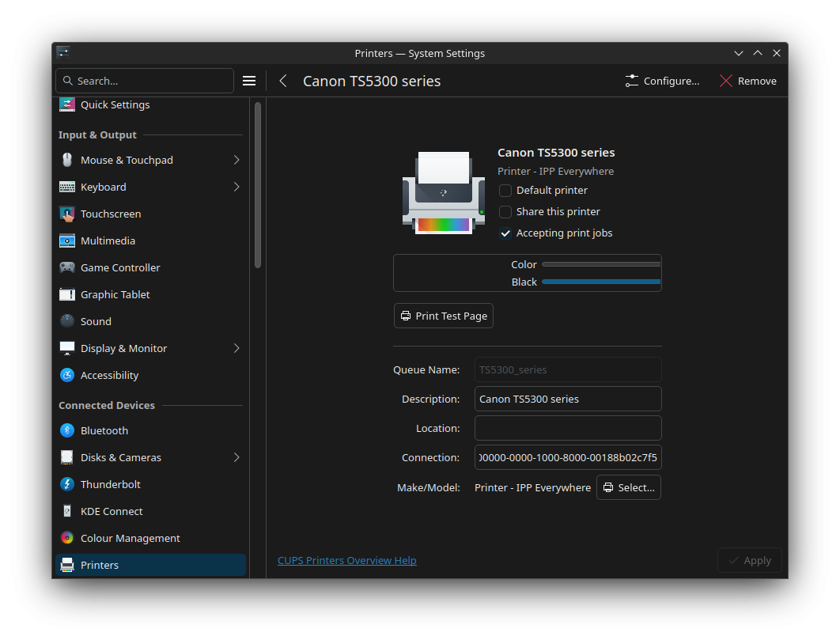Click the Sound speaker icon
Image resolution: width=840 pixels, height=640 pixels.
(x=67, y=321)
